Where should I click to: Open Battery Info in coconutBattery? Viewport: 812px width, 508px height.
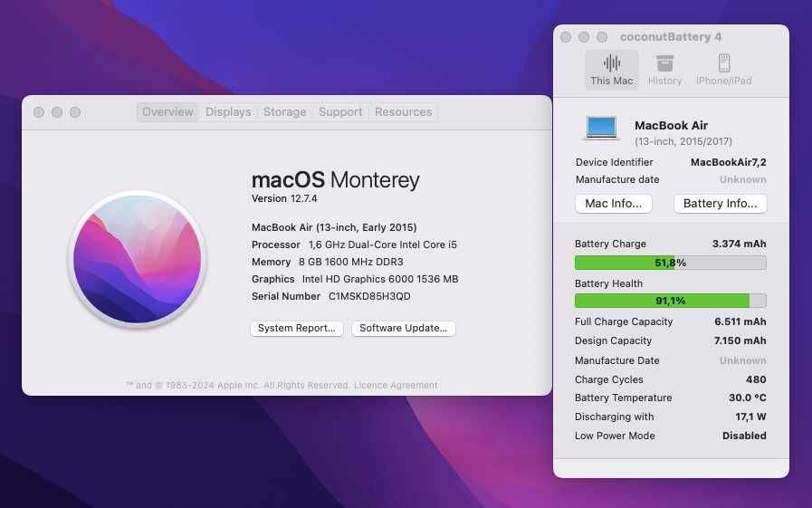pyautogui.click(x=721, y=204)
